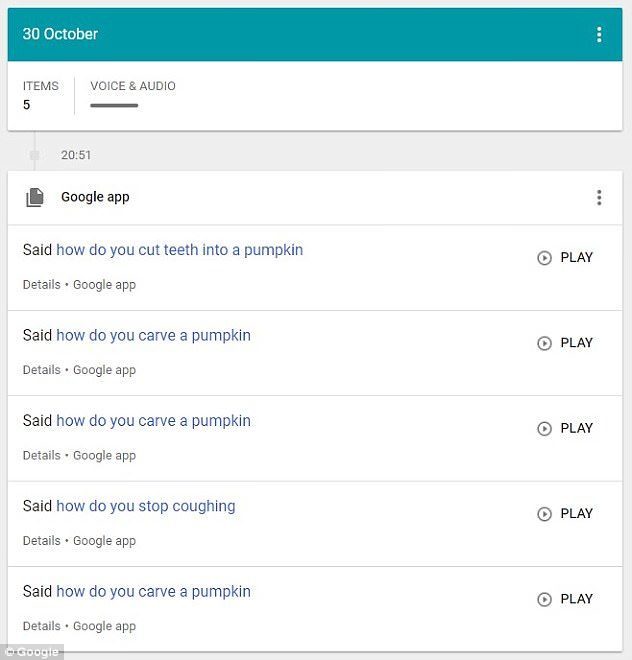
Task: Click the Google app document icon
Action: pos(35,197)
